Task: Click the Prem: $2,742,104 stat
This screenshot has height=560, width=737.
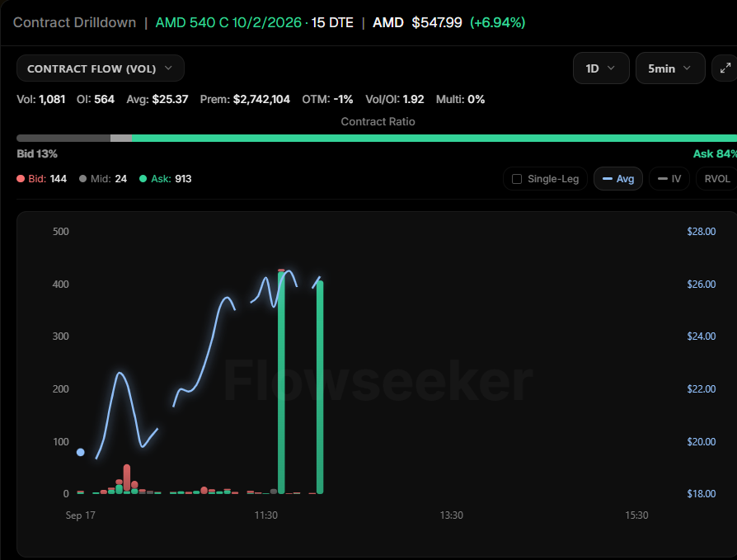Action: click(245, 99)
